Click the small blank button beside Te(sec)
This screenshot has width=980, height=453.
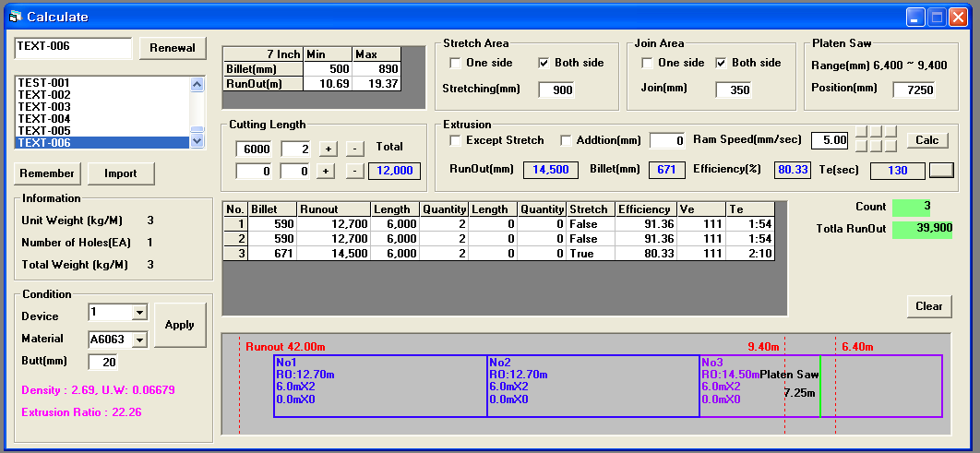(942, 171)
